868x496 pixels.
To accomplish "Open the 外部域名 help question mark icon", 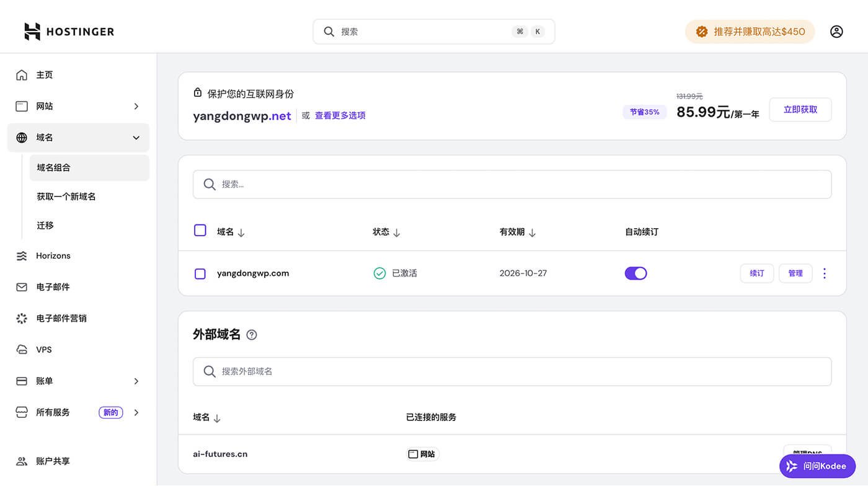I will tap(252, 334).
